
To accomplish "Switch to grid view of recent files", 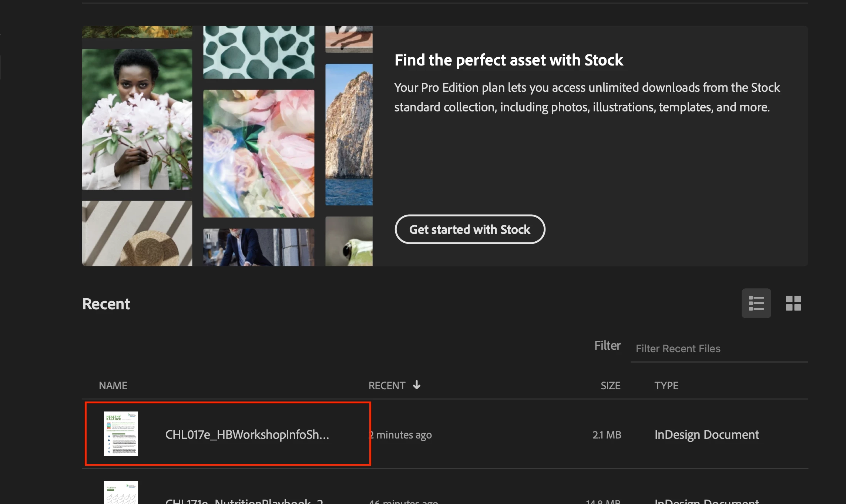I will [793, 303].
